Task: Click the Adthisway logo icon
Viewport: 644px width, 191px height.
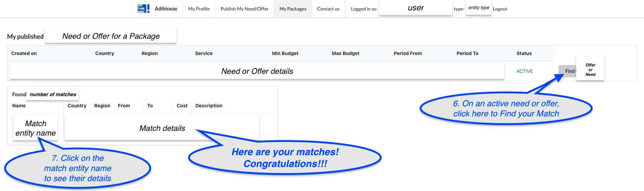Action: [143, 8]
